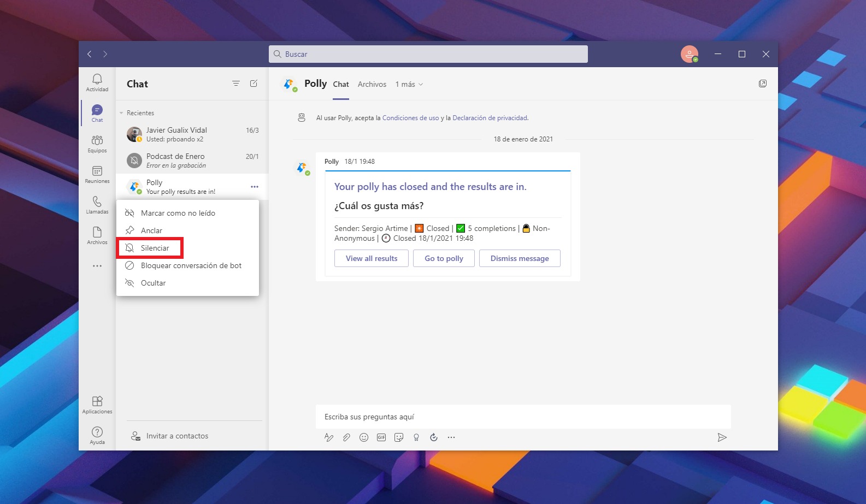Switch to the Archivos tab

point(372,84)
